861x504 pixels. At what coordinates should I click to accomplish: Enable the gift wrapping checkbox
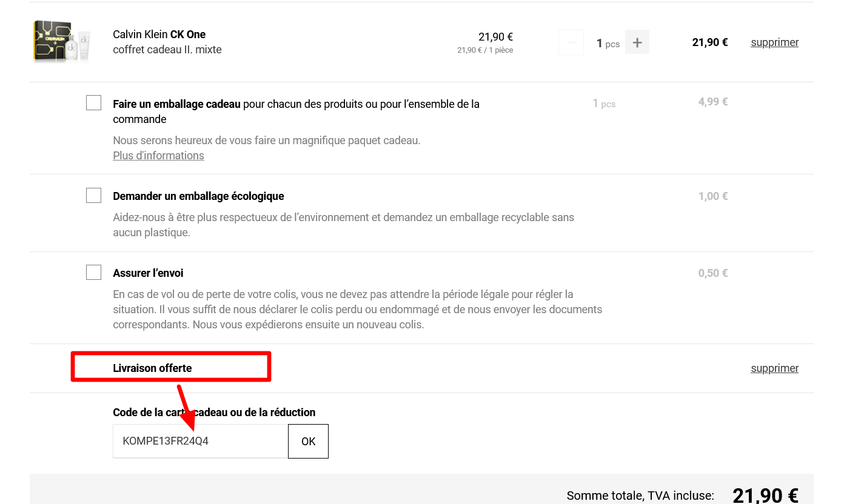click(93, 103)
